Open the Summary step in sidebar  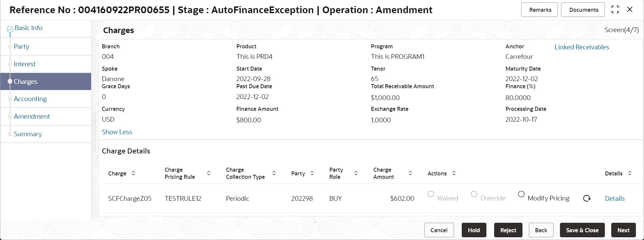coord(28,134)
